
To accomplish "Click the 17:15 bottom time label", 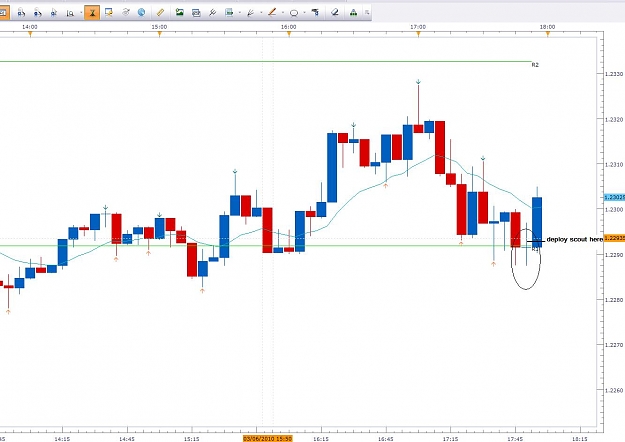I will coord(450,439).
